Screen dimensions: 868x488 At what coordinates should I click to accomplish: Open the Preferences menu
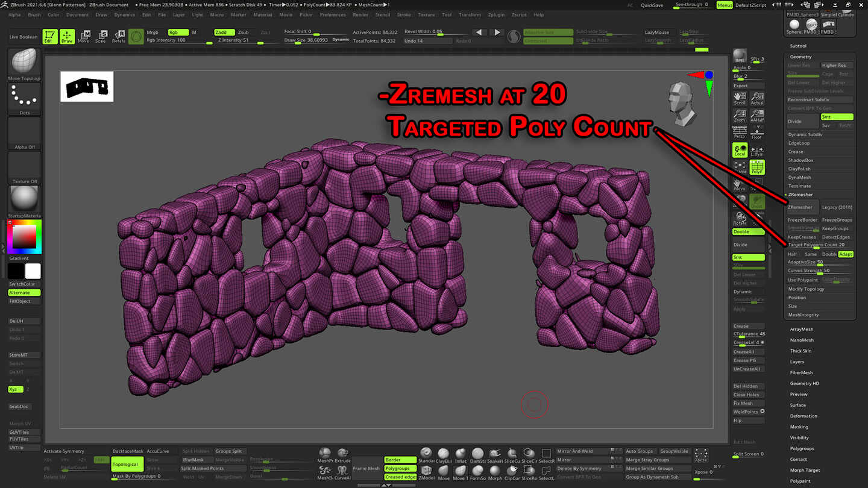pyautogui.click(x=333, y=15)
